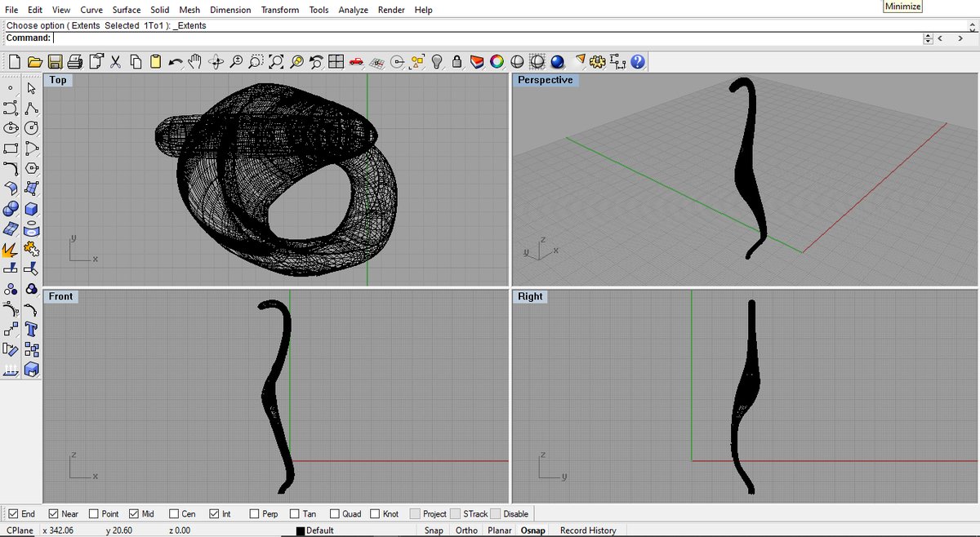Open the Surface menu
Screen dimensions: 980x537
click(127, 10)
